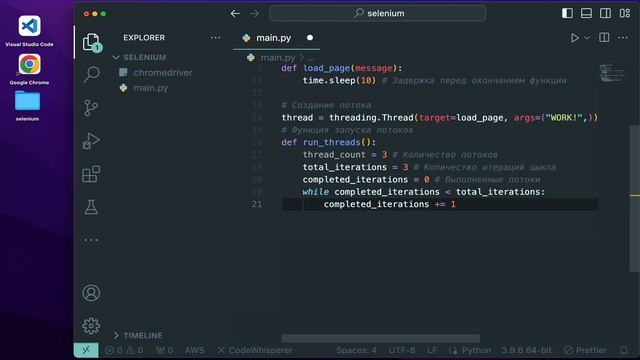640x360 pixels.
Task: Open the Explorer view in activity bar
Action: pos(91,42)
